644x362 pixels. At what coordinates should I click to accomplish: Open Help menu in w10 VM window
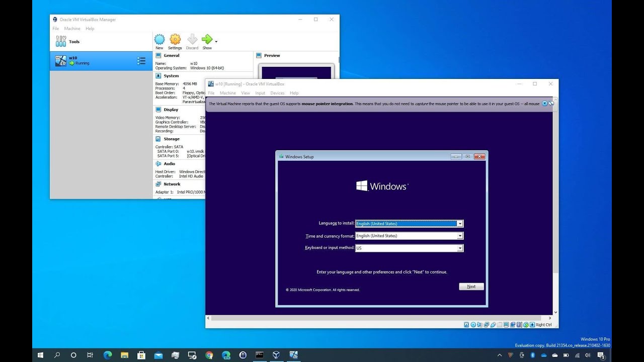click(x=294, y=93)
